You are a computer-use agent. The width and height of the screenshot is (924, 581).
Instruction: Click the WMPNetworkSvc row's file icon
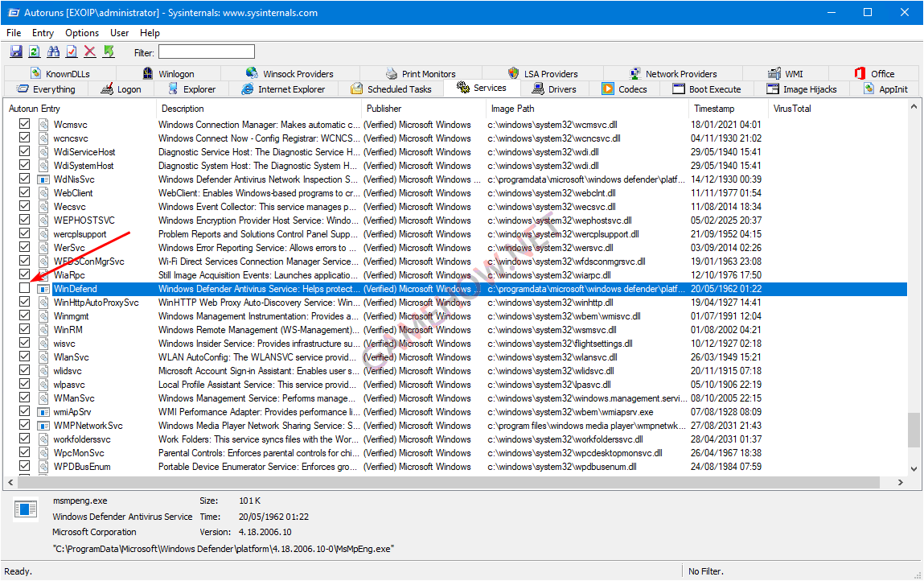tap(43, 426)
